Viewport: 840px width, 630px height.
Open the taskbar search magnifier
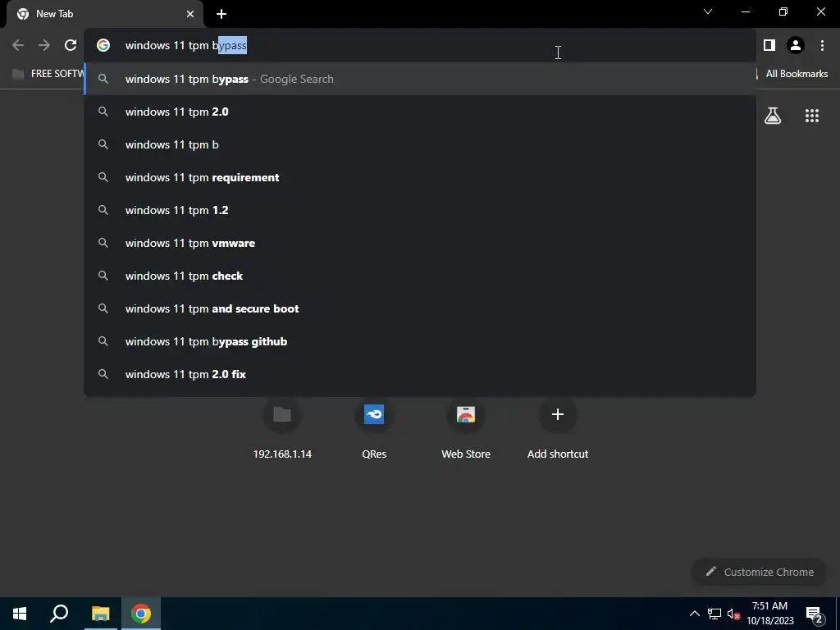pos(59,614)
